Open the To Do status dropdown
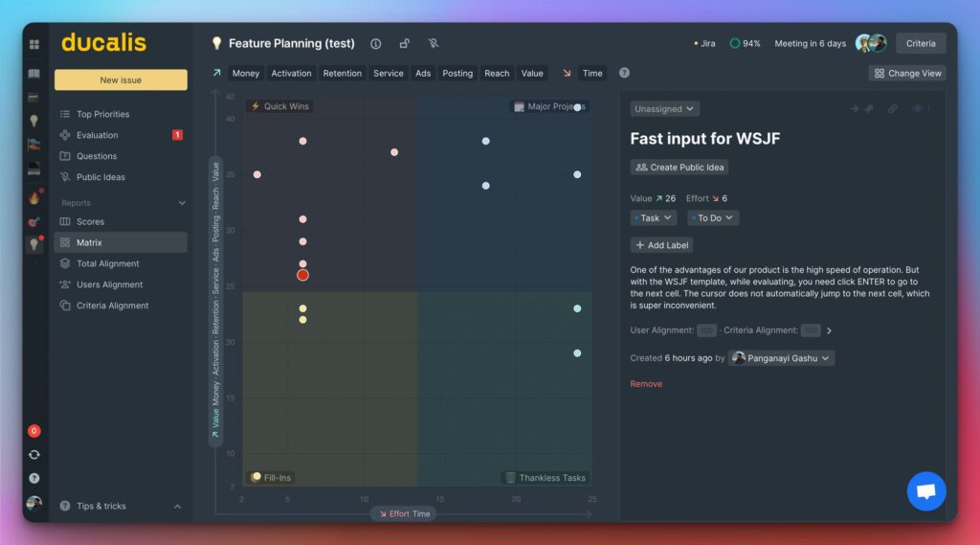Viewport: 980px width, 545px height. (x=713, y=218)
